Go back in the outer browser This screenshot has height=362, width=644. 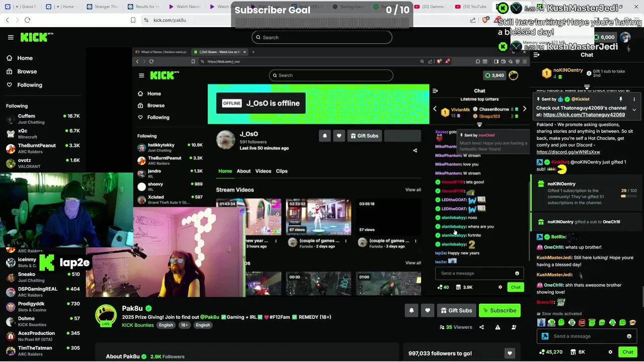pyautogui.click(x=7, y=20)
